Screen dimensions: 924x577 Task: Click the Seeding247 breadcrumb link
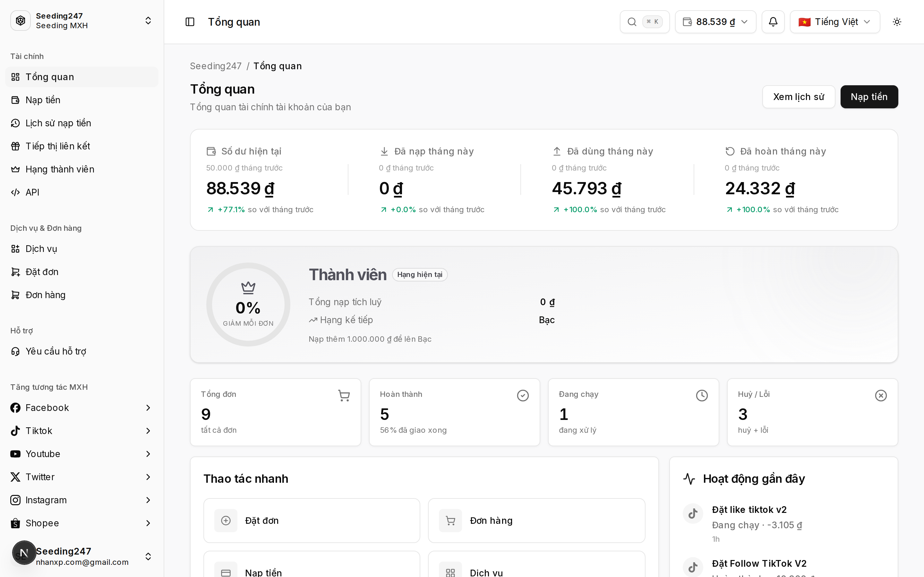pos(216,66)
